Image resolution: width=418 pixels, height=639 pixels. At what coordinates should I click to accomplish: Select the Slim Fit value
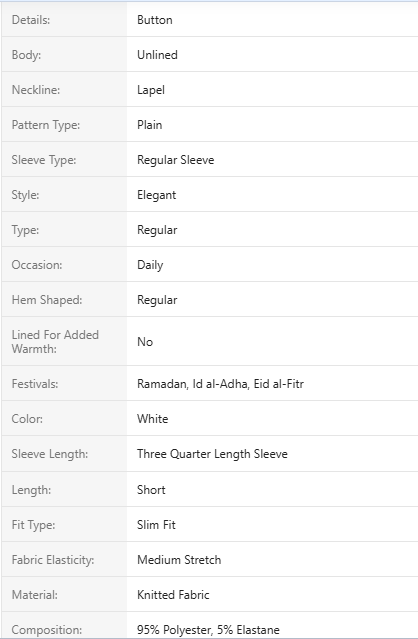tap(156, 524)
